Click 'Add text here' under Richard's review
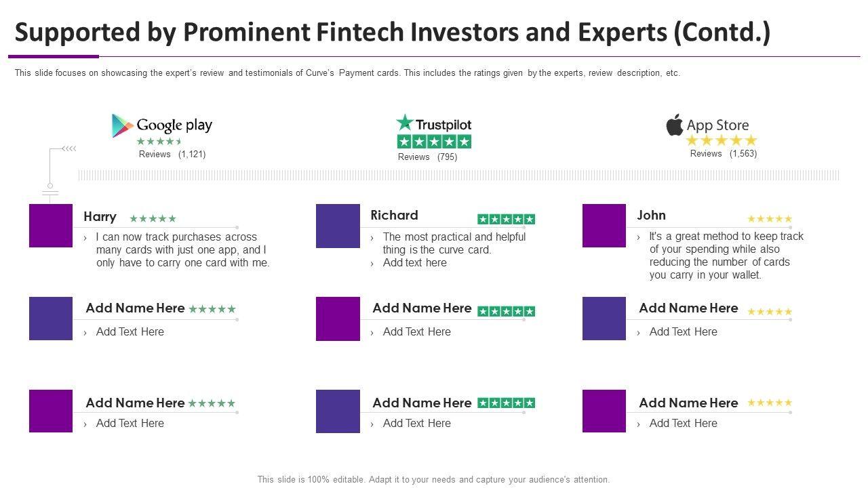 (x=414, y=263)
